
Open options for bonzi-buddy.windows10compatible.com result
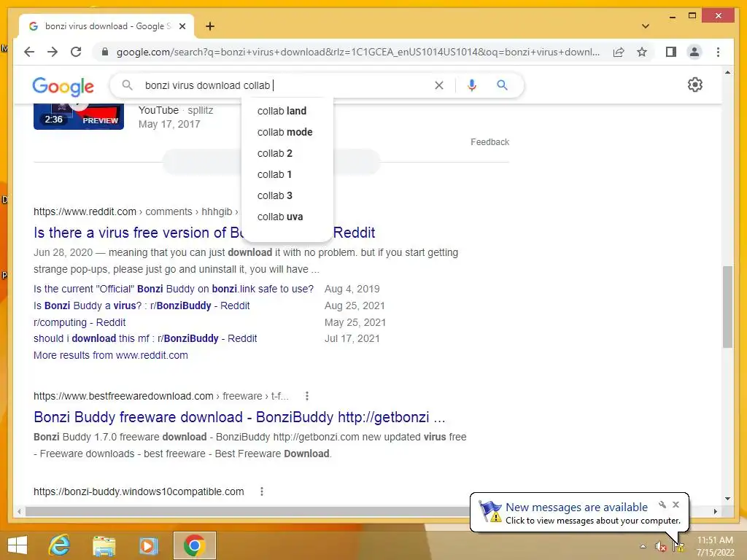coord(262,491)
